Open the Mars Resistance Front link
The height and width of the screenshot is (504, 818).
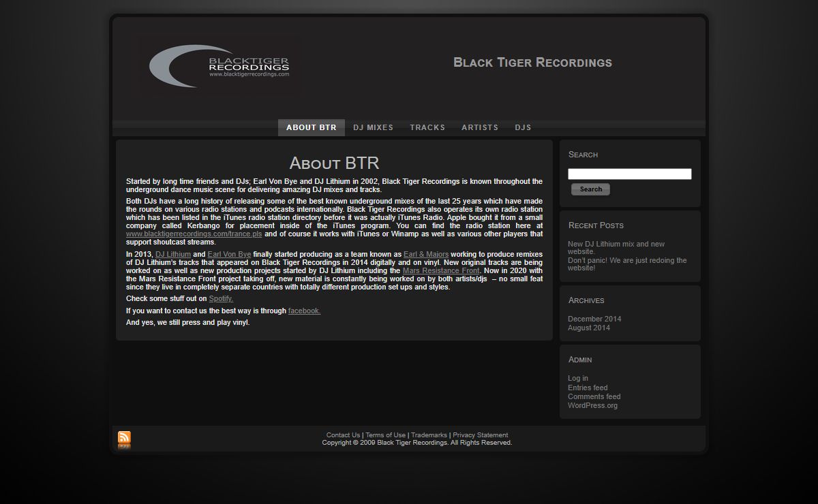441,270
